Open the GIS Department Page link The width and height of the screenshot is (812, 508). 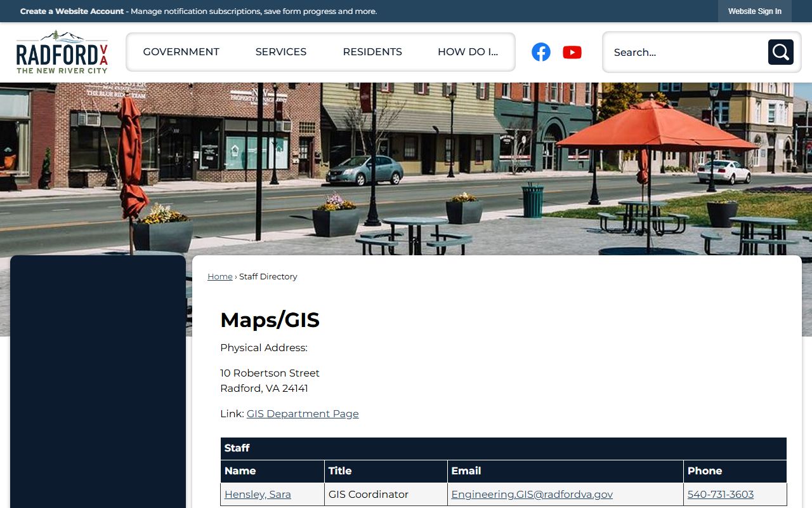[x=303, y=414]
